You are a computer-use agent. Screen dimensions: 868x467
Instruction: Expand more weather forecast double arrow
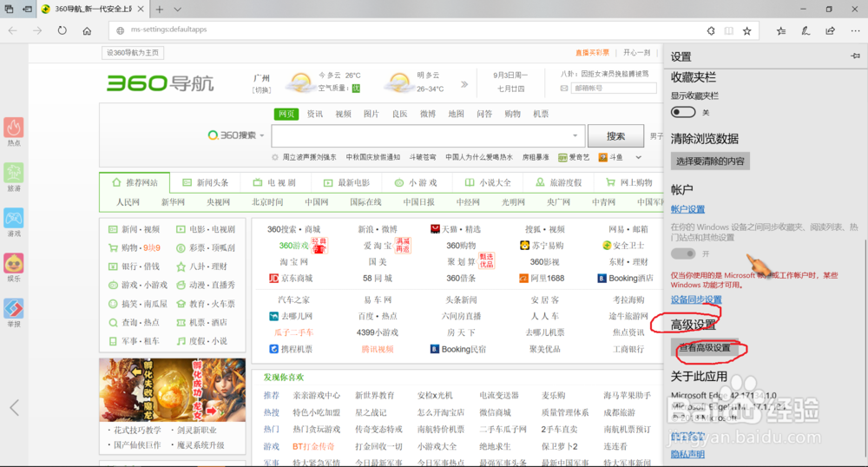click(464, 84)
